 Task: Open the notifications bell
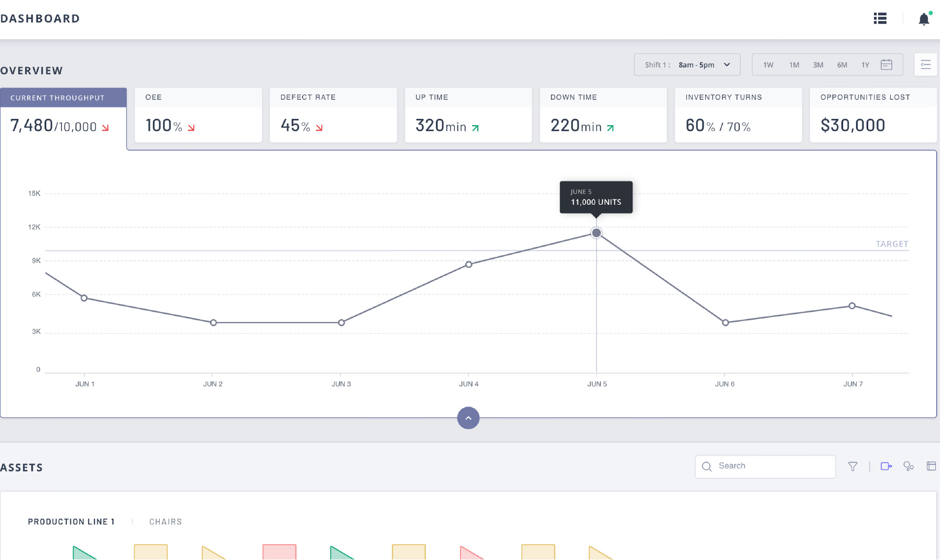pos(924,18)
